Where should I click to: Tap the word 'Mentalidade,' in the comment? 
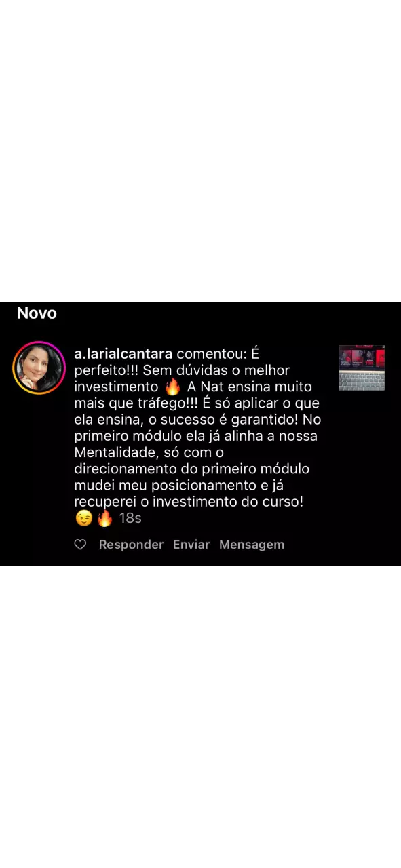[116, 452]
